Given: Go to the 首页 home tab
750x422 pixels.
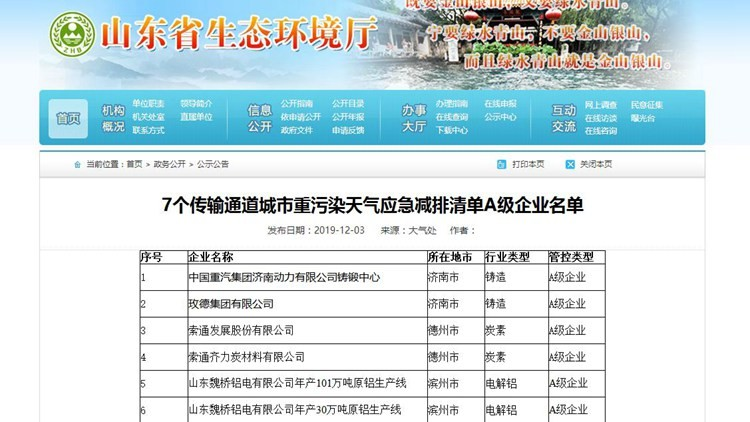Looking at the screenshot, I should point(68,119).
